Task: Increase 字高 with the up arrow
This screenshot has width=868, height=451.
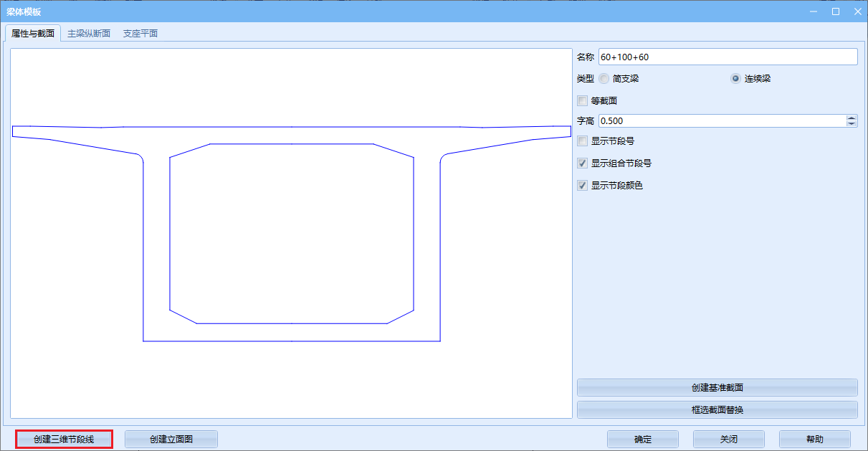Action: click(851, 118)
